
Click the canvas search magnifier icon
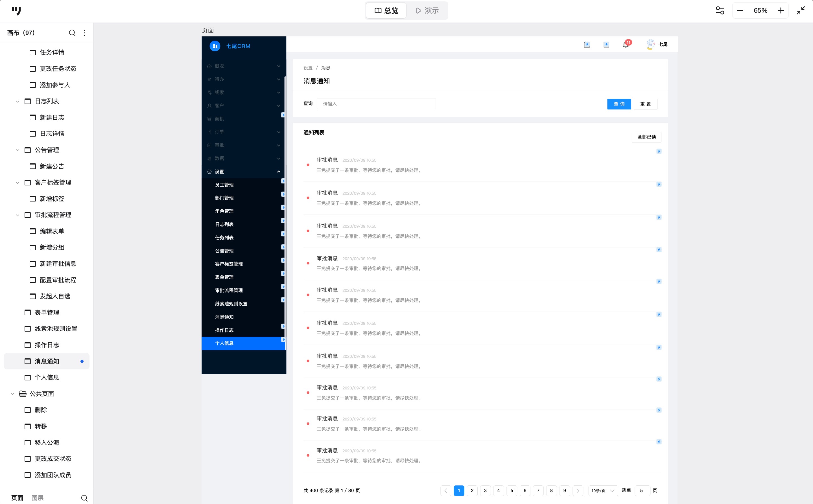pyautogui.click(x=72, y=33)
